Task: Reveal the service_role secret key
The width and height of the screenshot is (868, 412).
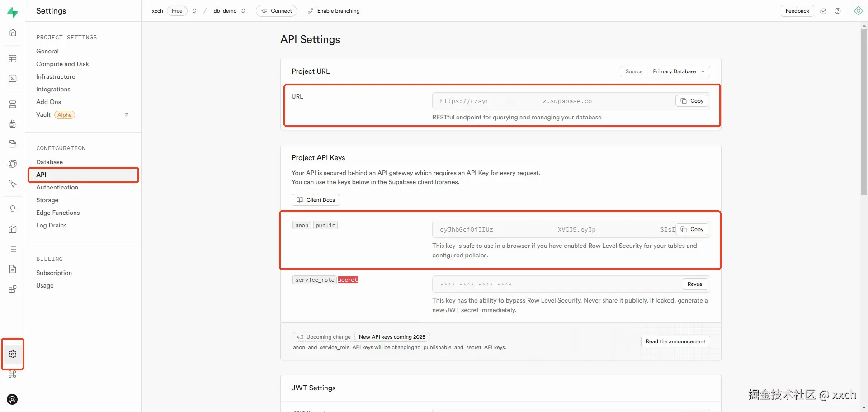Action: (x=695, y=284)
